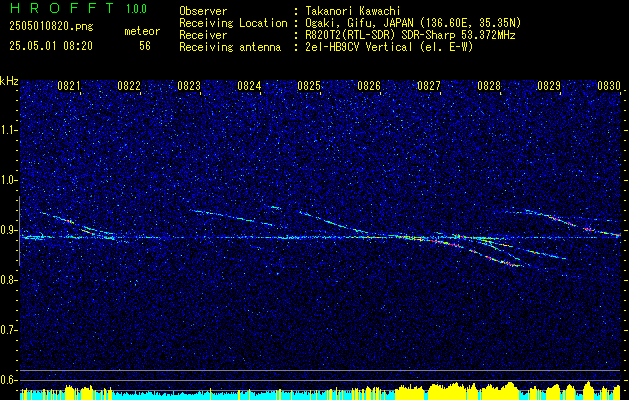Click the 0829 time marker

click(549, 86)
